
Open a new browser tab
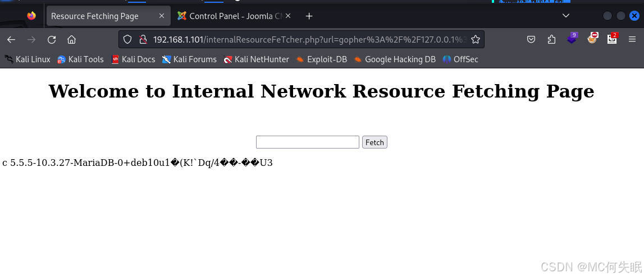[x=309, y=16]
